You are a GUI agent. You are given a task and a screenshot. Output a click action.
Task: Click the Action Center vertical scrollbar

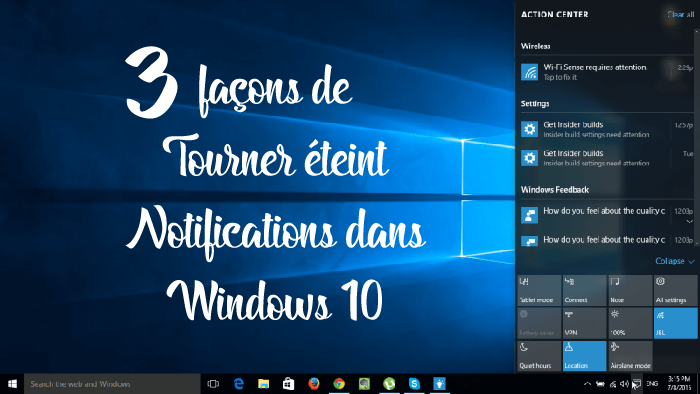click(697, 138)
